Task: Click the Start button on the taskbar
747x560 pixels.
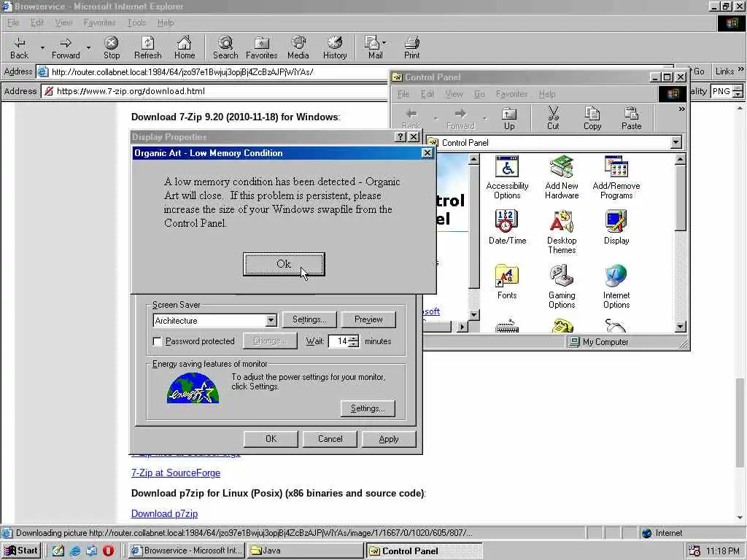Action: 21,551
